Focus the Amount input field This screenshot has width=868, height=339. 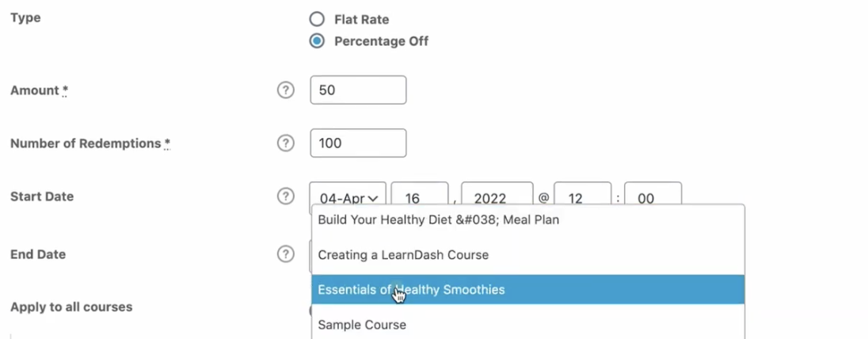(358, 90)
